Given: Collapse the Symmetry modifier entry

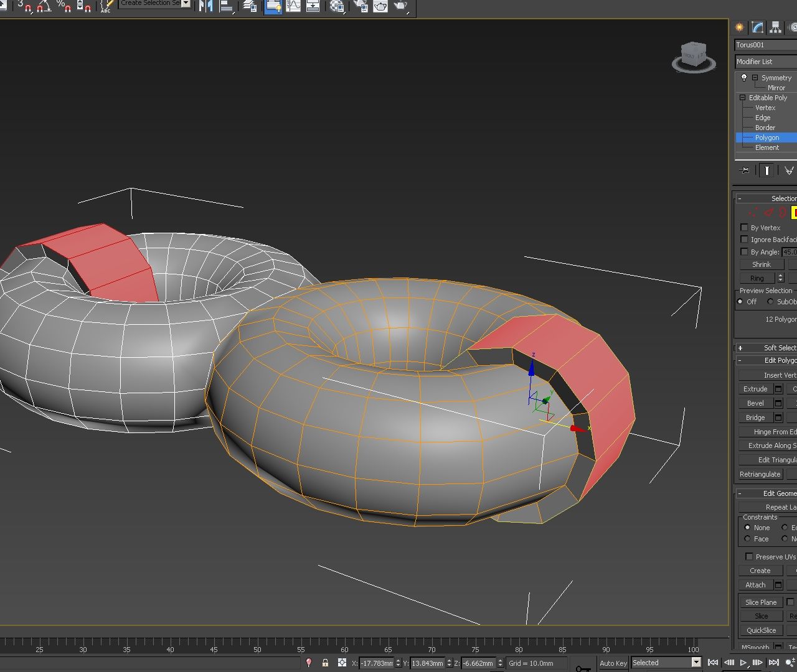Looking at the screenshot, I should click(x=754, y=77).
